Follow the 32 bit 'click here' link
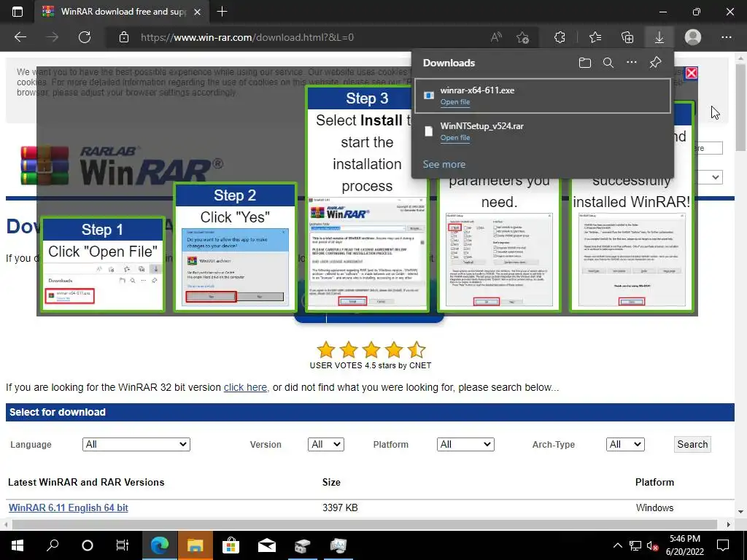Viewport: 747px width, 560px height. [245, 387]
